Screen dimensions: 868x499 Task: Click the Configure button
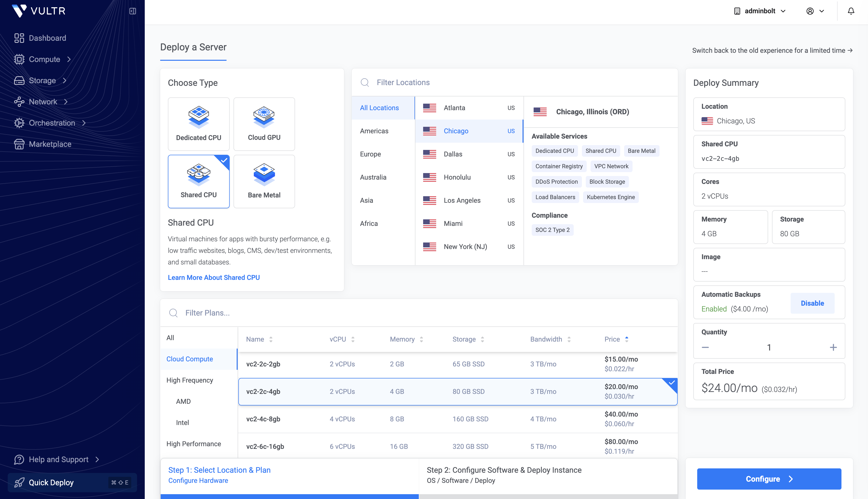pyautogui.click(x=769, y=479)
